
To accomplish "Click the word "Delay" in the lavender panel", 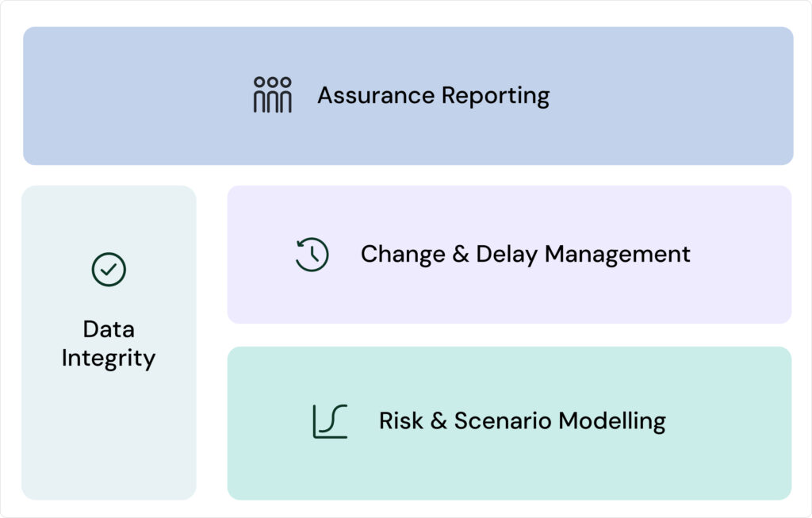I will [507, 254].
